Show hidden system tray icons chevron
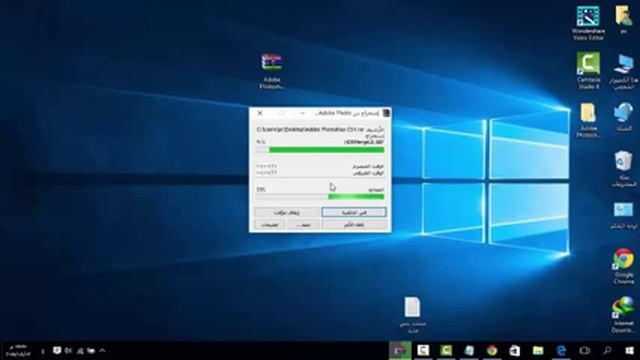 click(102, 351)
